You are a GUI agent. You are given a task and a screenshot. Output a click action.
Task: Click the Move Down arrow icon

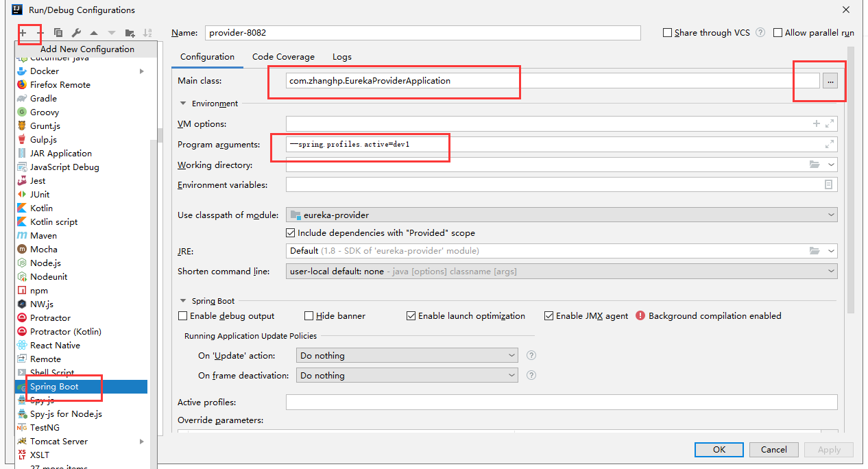[x=112, y=32]
